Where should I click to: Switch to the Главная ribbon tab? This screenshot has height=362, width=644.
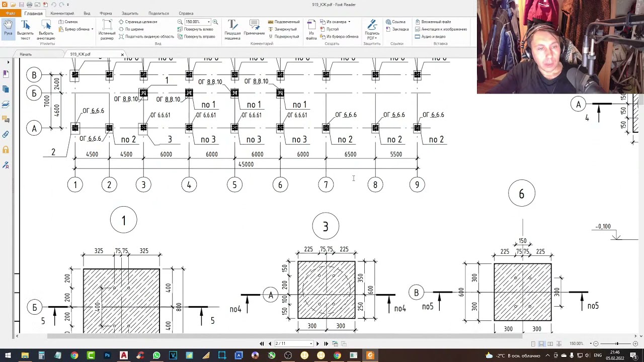coord(33,14)
